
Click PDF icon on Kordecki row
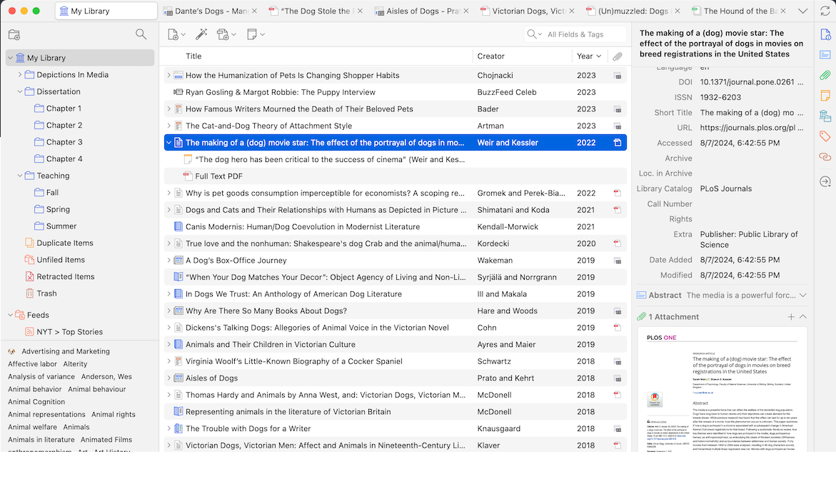618,243
